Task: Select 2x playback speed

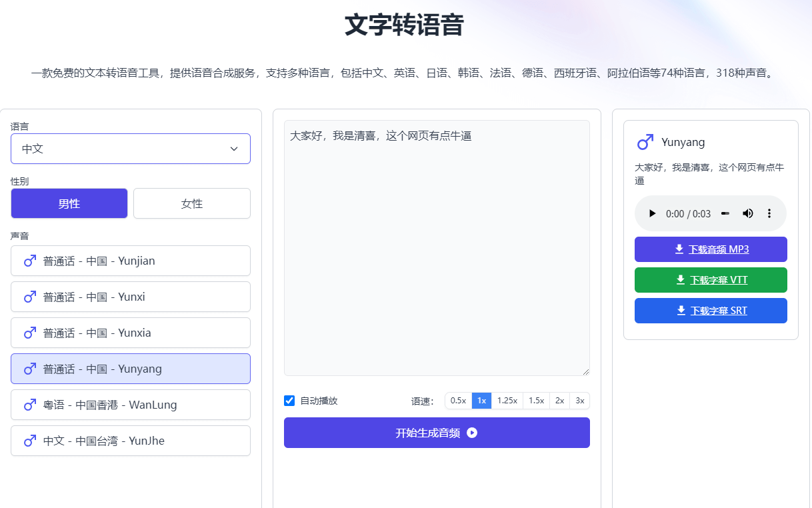Action: click(x=560, y=400)
